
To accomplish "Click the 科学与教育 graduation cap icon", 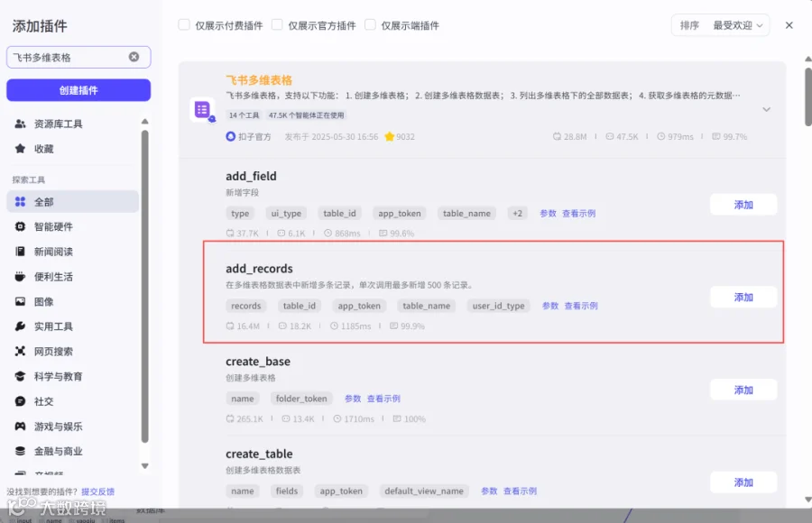I will (x=20, y=376).
